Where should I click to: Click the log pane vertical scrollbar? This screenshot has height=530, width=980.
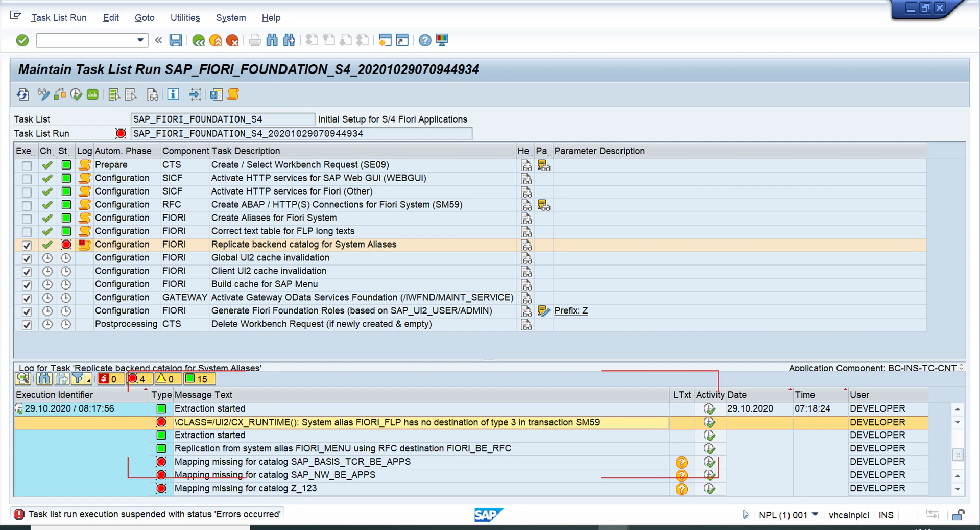(x=958, y=453)
